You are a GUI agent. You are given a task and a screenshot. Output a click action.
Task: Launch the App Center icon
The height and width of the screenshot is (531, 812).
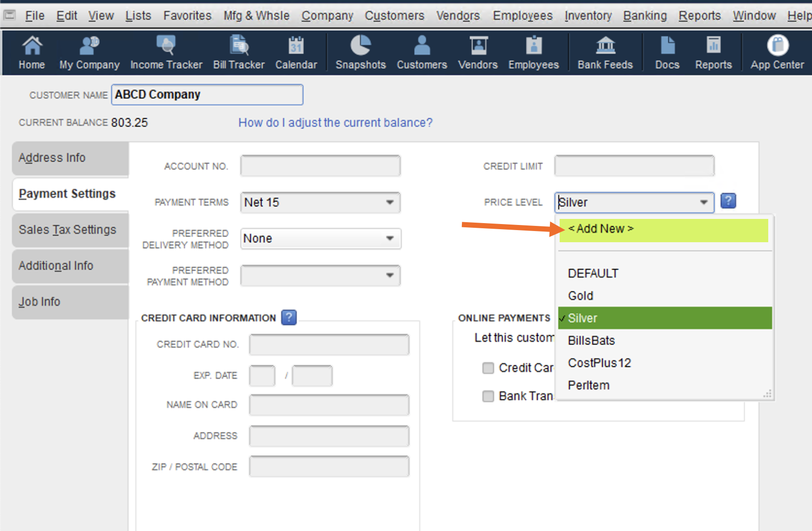[x=777, y=52]
